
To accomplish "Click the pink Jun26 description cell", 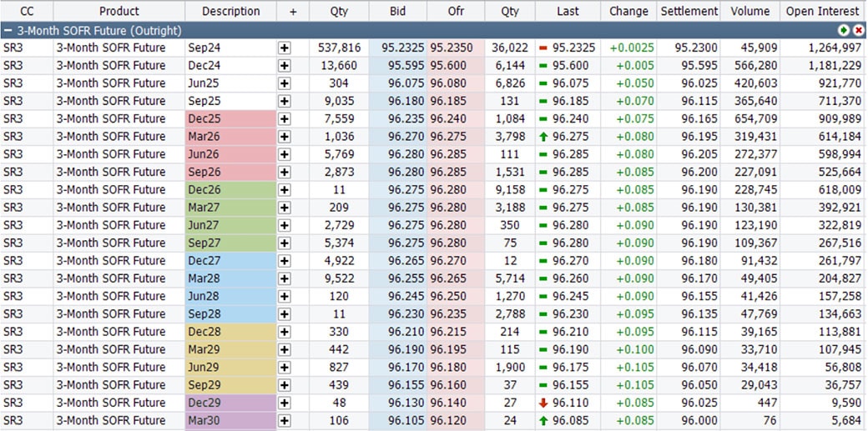I will point(230,154).
